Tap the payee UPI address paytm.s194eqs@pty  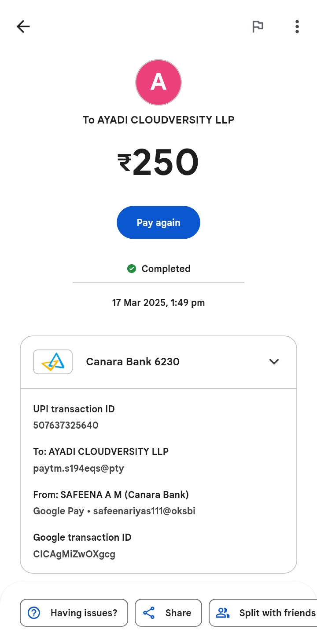78,468
